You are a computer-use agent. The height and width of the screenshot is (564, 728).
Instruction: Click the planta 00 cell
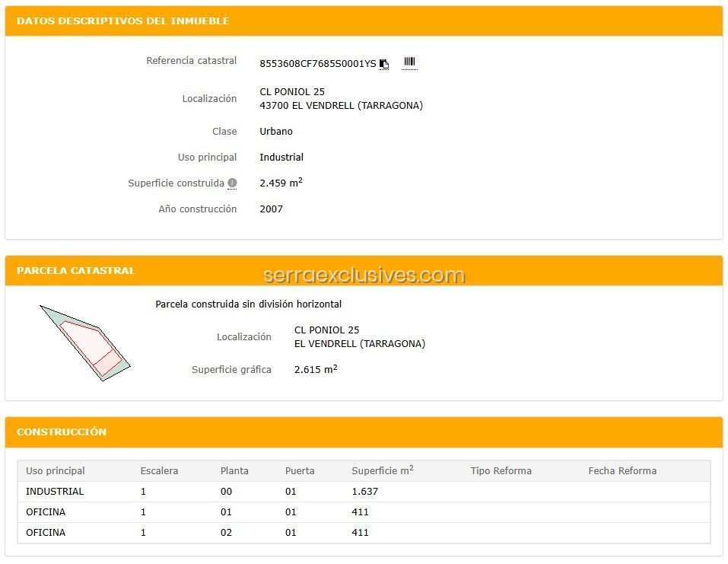coord(226,492)
